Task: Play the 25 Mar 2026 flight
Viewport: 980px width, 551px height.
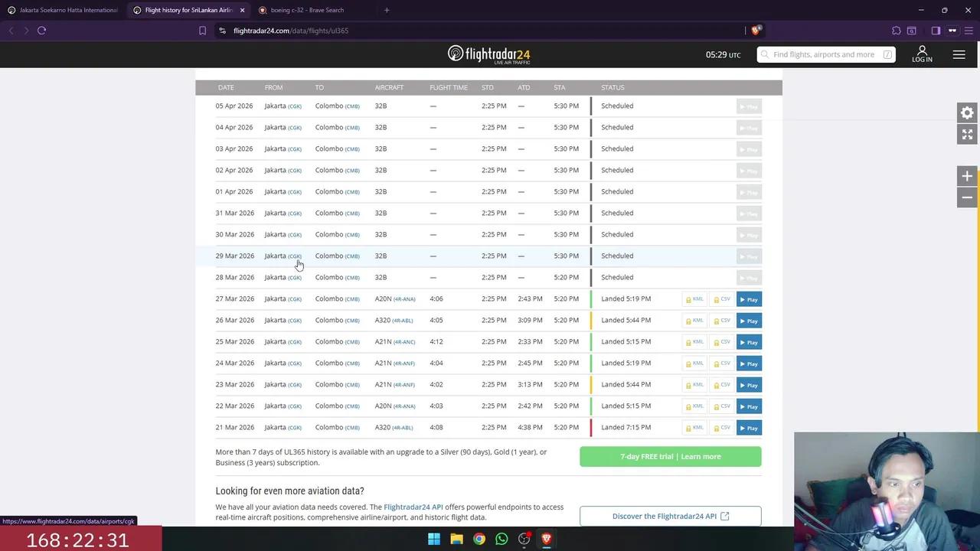Action: [x=749, y=342]
